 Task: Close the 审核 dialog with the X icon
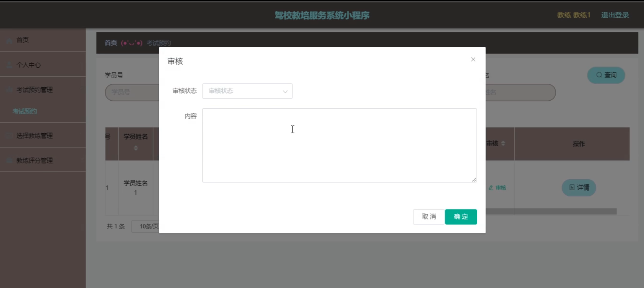click(x=473, y=59)
